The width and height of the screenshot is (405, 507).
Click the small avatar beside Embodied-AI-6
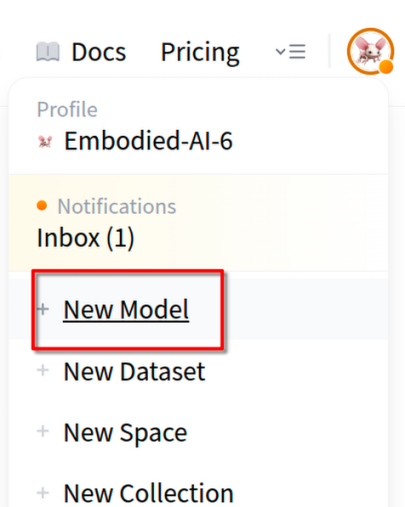[x=45, y=141]
